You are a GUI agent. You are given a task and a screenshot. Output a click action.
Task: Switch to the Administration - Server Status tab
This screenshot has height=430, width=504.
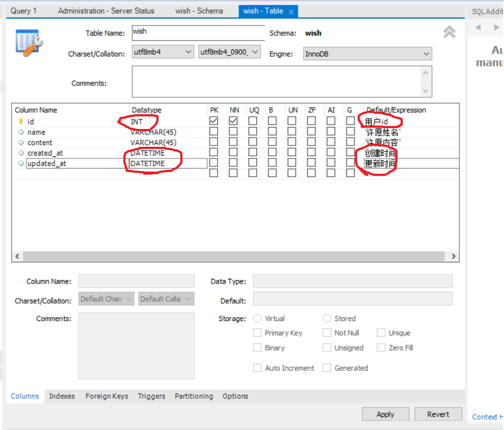pos(106,10)
